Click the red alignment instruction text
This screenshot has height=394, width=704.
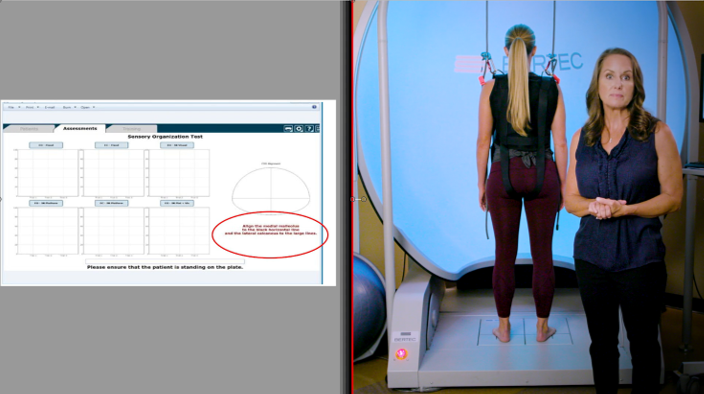270,230
